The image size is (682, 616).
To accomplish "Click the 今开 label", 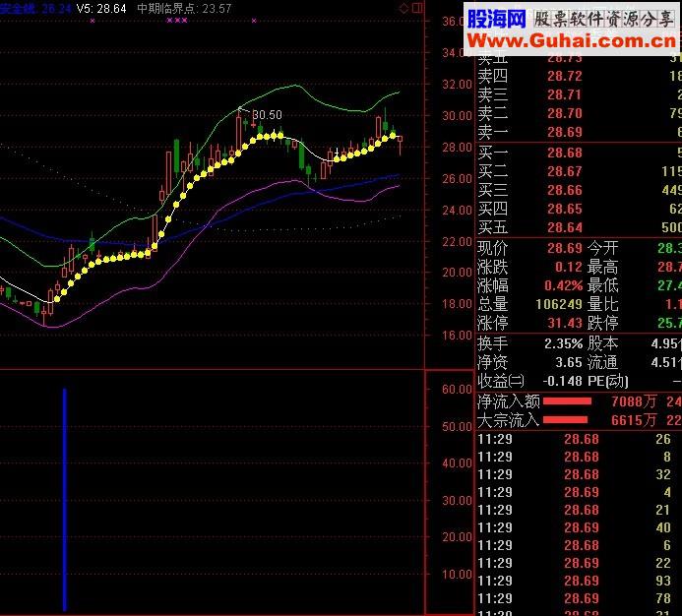I will coord(603,248).
